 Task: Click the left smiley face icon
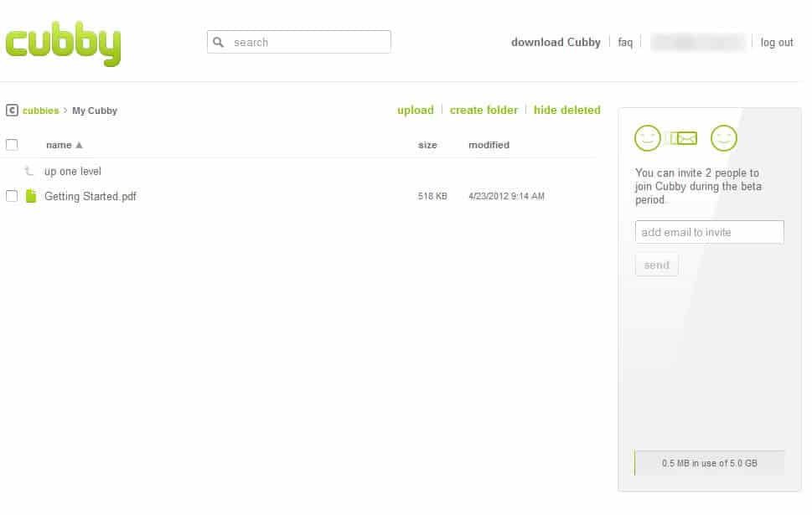pos(648,137)
